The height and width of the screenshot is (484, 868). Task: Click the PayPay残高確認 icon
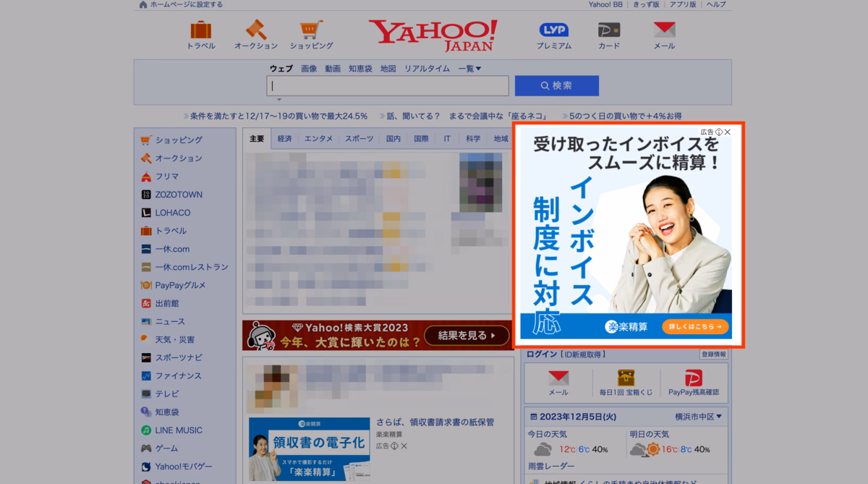(x=694, y=377)
